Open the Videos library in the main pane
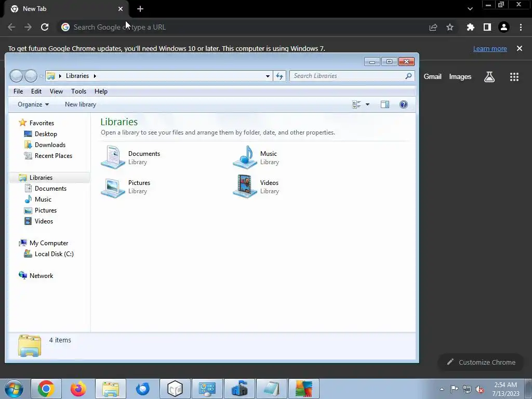This screenshot has height=399, width=532. tap(256, 187)
